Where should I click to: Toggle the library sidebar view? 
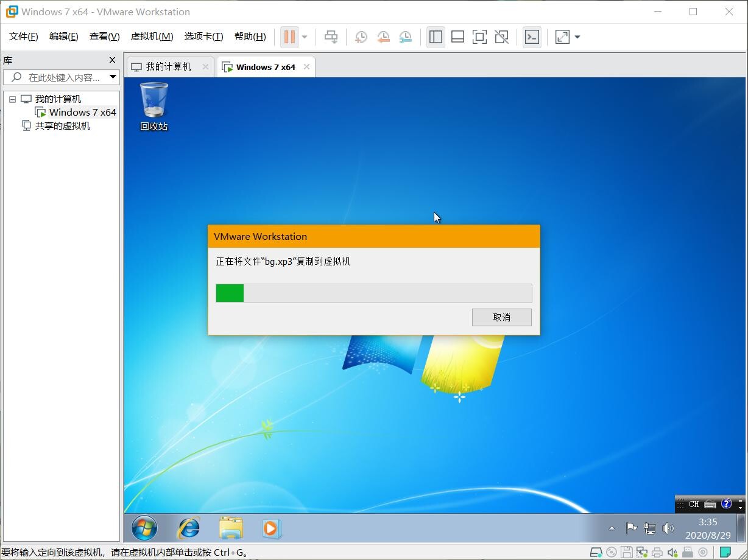point(436,37)
